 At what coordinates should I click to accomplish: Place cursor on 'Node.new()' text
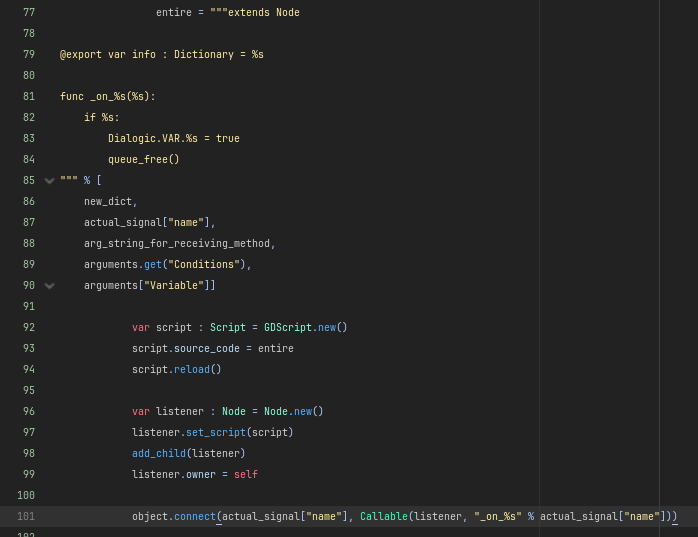pyautogui.click(x=293, y=411)
